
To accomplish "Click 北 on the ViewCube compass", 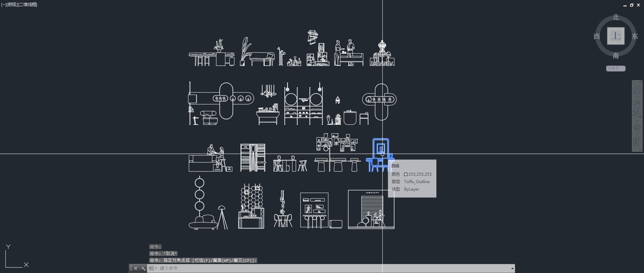I will click(616, 17).
